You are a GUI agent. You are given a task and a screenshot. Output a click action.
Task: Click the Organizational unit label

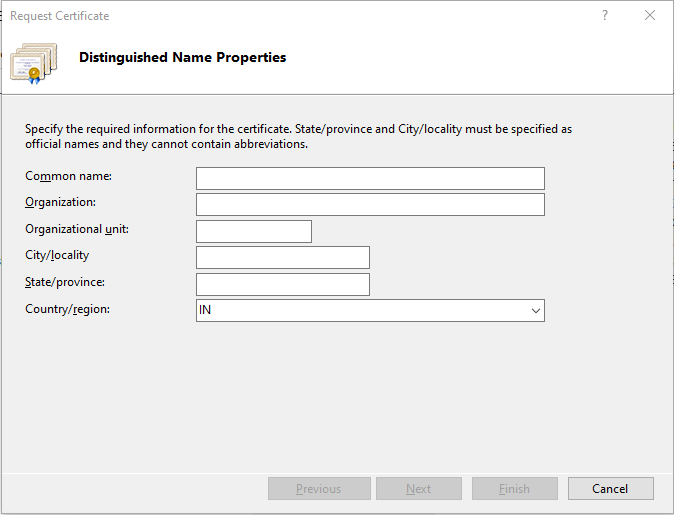click(77, 229)
